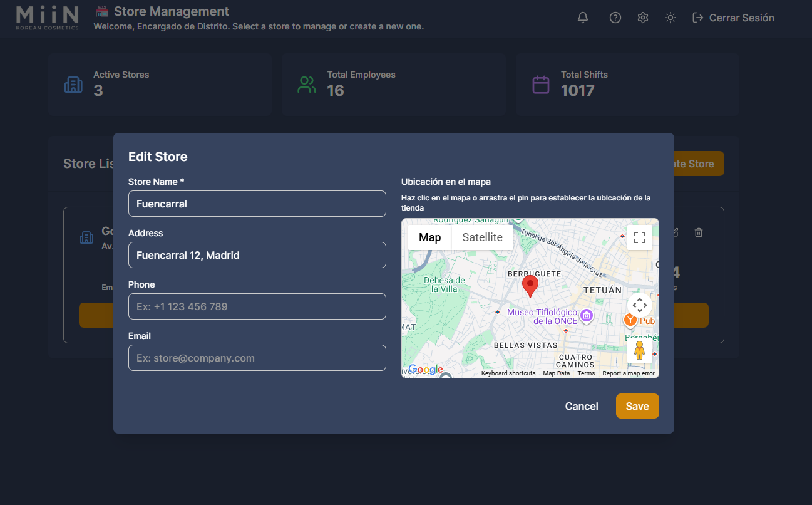
Task: Click the Phone input field
Action: pos(257,306)
